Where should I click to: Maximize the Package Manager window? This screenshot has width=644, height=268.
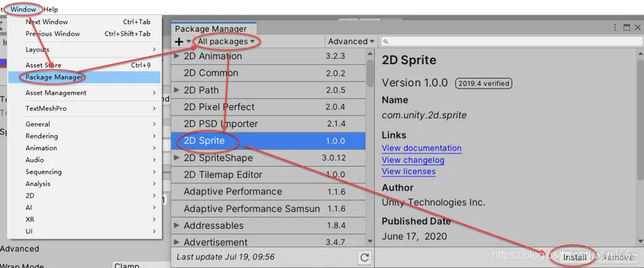coord(626,28)
